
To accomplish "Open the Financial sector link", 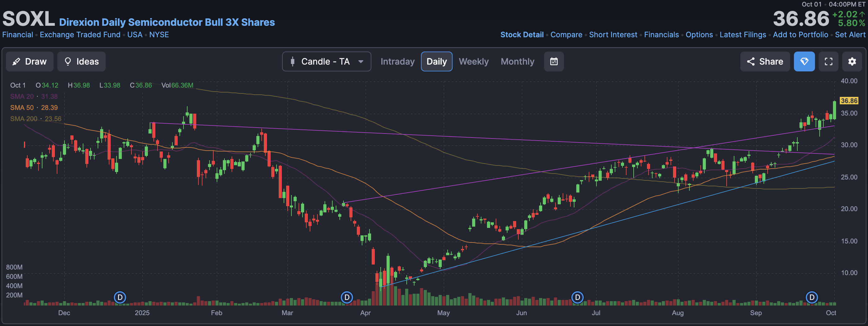I will tap(18, 35).
